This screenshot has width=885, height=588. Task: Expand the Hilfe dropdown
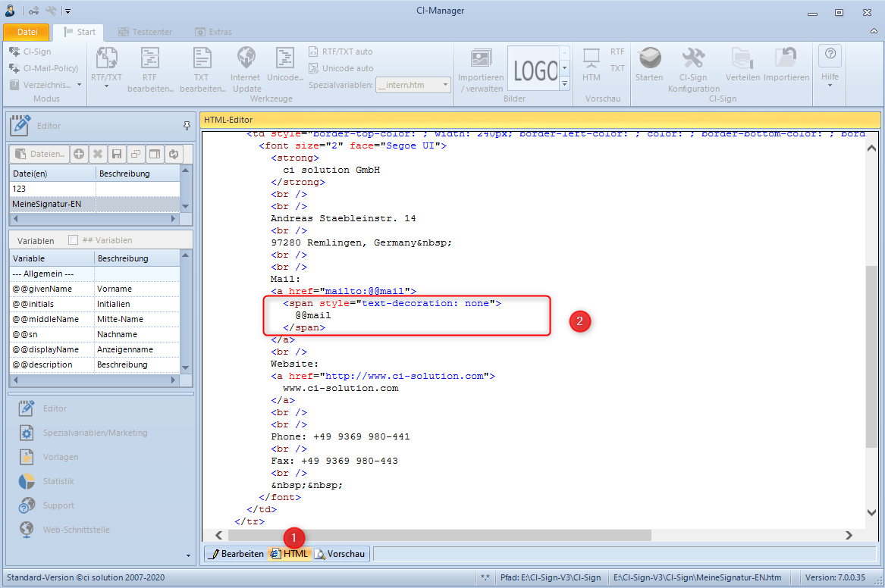[830, 85]
